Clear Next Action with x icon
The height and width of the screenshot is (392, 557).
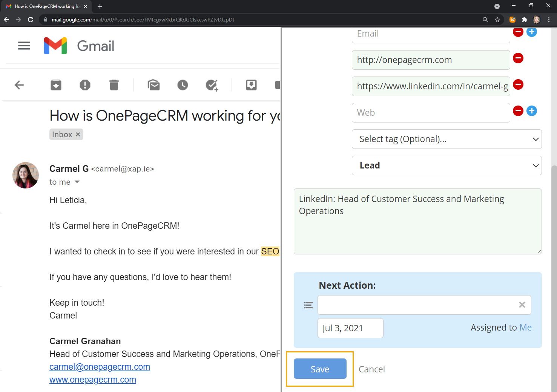522,305
